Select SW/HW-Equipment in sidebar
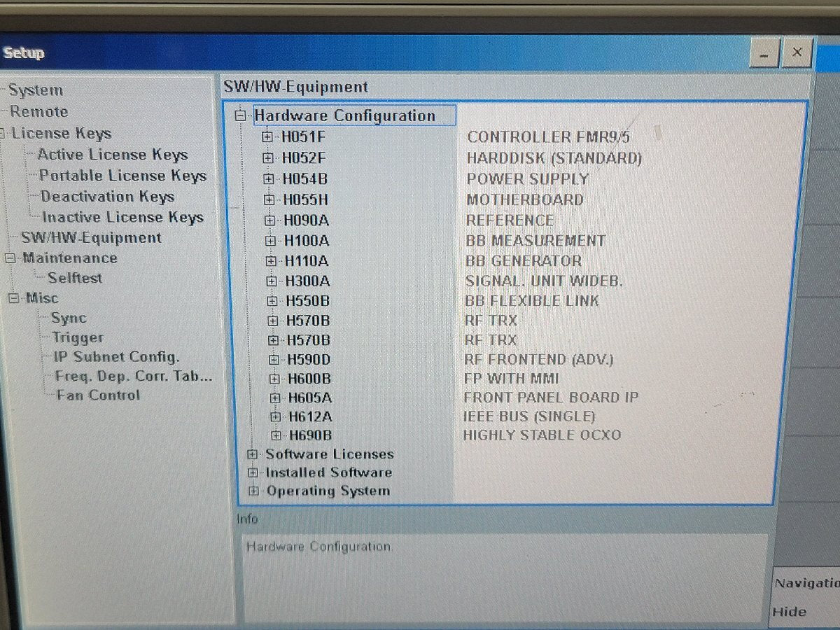 click(x=91, y=238)
